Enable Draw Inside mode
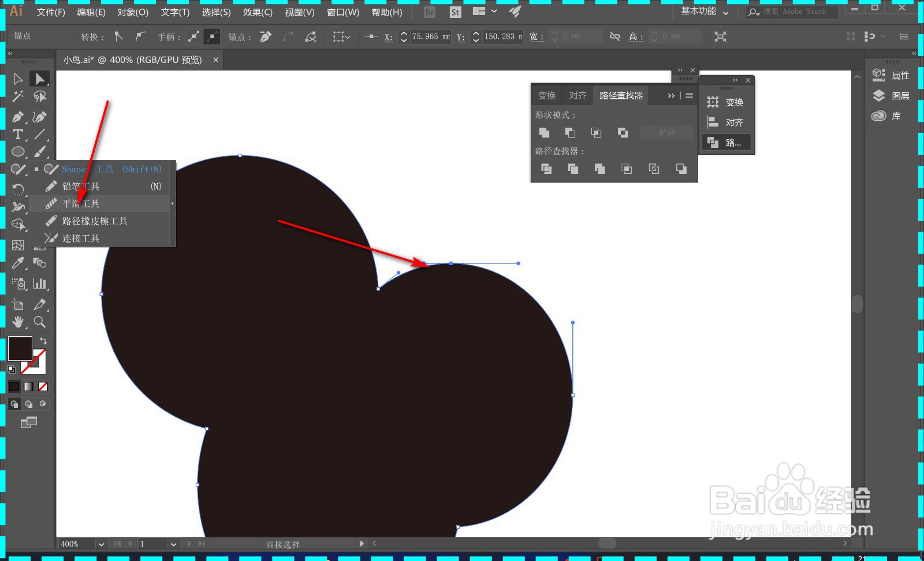The image size is (924, 561). (42, 404)
